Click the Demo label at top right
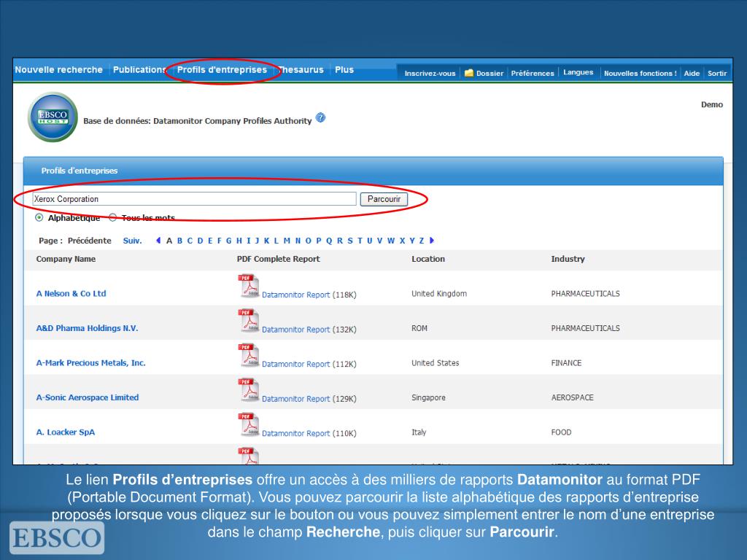 click(x=712, y=105)
